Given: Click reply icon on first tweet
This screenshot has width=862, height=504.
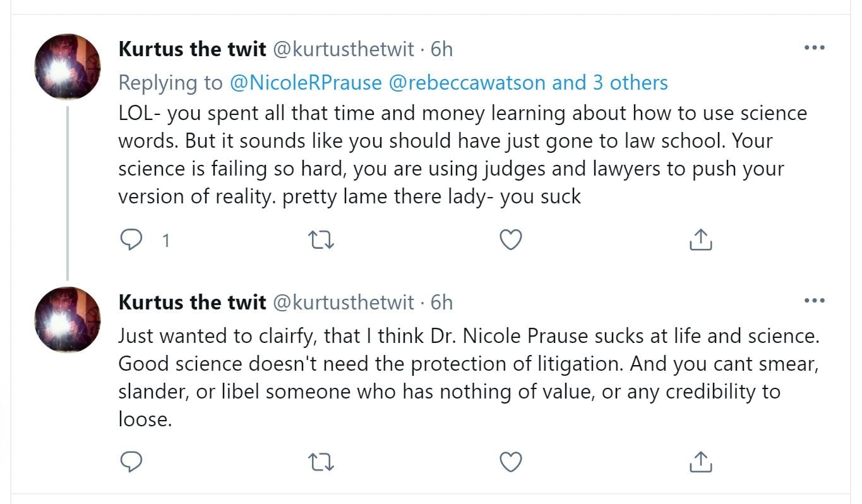Looking at the screenshot, I should [131, 240].
